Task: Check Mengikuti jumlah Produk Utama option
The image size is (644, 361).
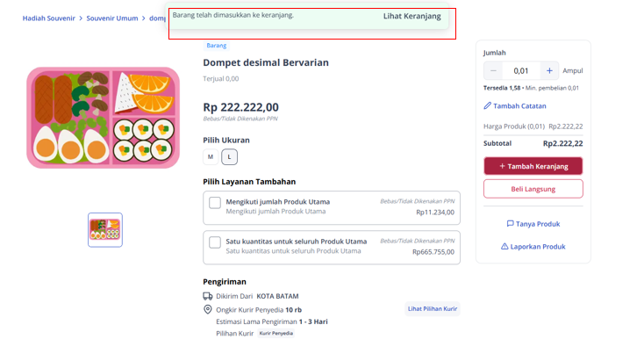Action: pos(215,203)
